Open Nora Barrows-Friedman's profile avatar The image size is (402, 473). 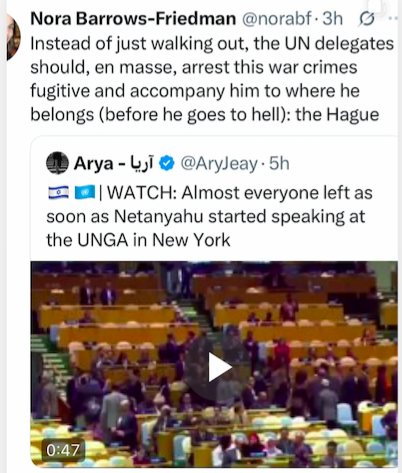pyautogui.click(x=13, y=37)
